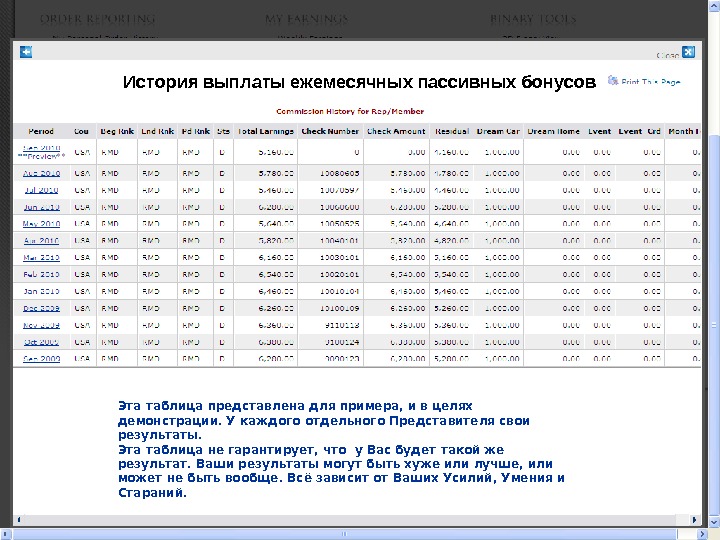Open the May 2010 period link
Viewport: 720px width, 540px height.
(x=41, y=224)
